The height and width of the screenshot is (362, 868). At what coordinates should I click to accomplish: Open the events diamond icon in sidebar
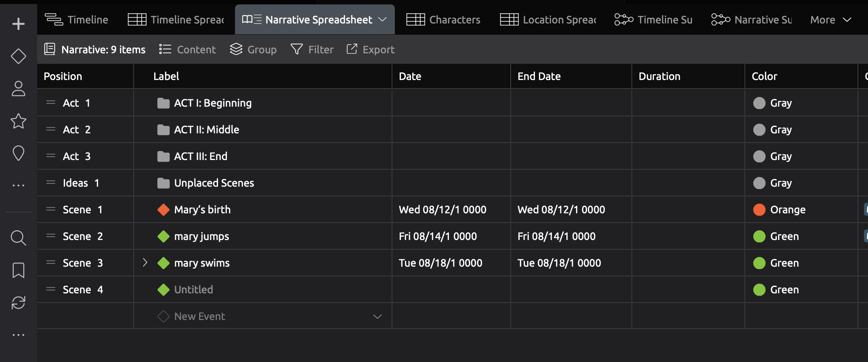click(x=18, y=56)
